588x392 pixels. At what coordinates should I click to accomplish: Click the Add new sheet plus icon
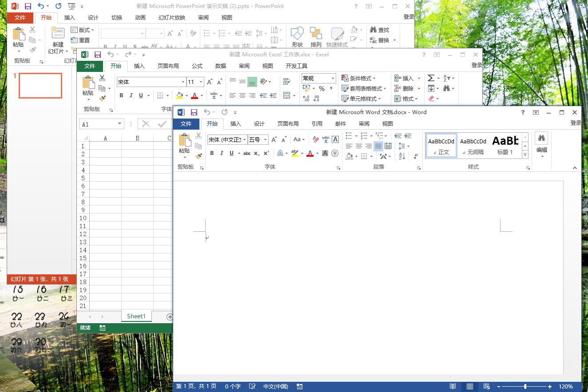point(169,317)
